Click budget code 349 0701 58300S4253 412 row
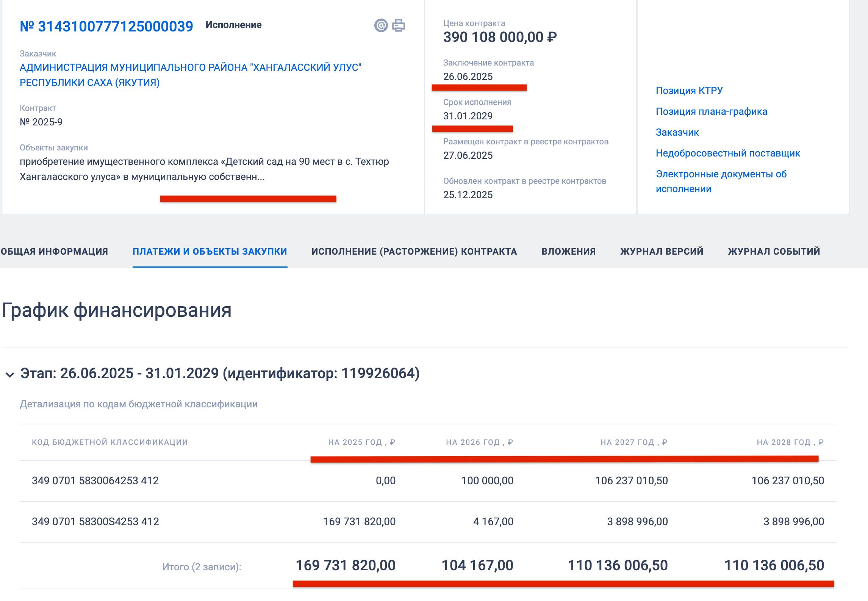868x601 pixels. [x=95, y=521]
